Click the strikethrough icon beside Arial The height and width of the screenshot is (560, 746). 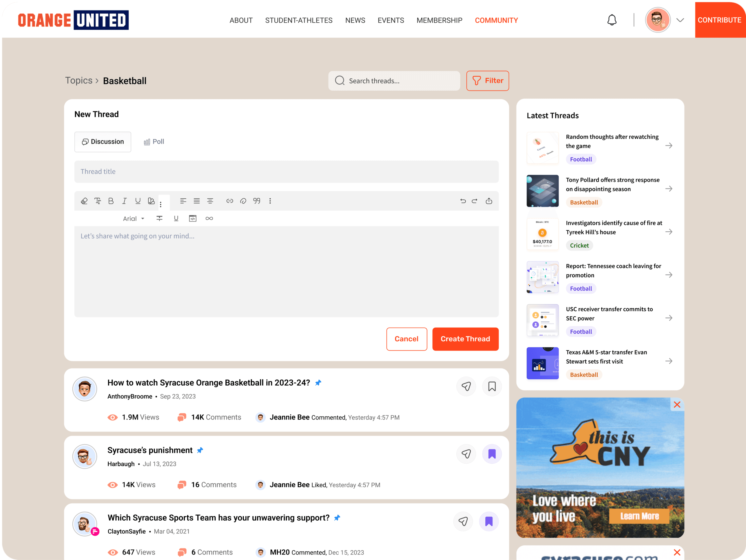click(160, 218)
